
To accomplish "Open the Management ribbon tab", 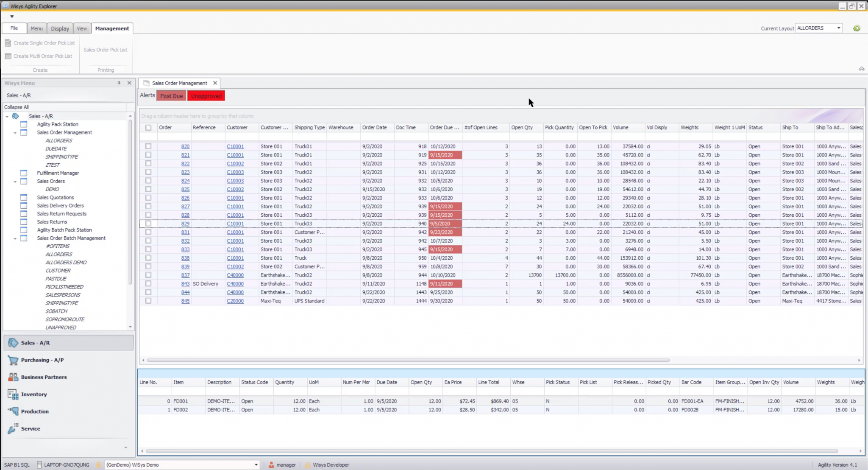I will tap(112, 28).
